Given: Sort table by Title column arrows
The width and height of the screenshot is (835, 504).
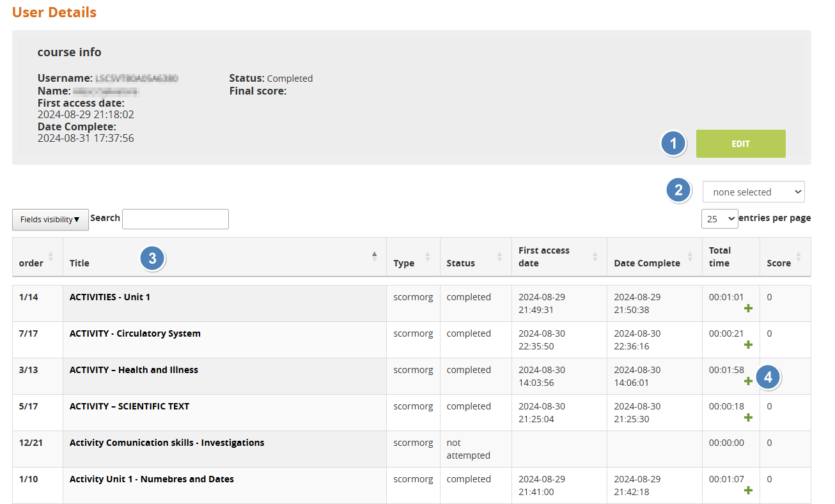Looking at the screenshot, I should click(375, 257).
